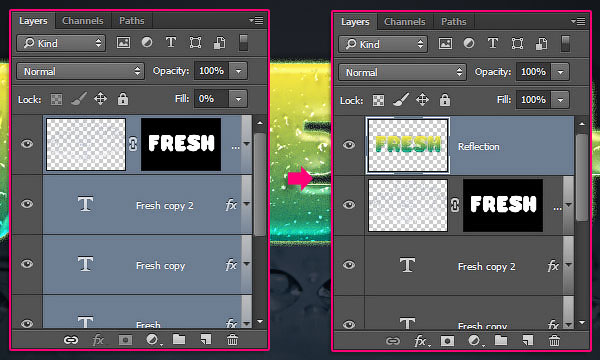Select the Reflection layer thumbnail

(x=408, y=145)
